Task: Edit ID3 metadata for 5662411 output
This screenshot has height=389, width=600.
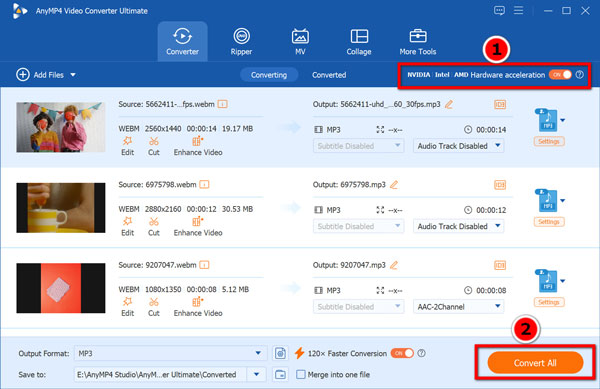Action: (500, 104)
